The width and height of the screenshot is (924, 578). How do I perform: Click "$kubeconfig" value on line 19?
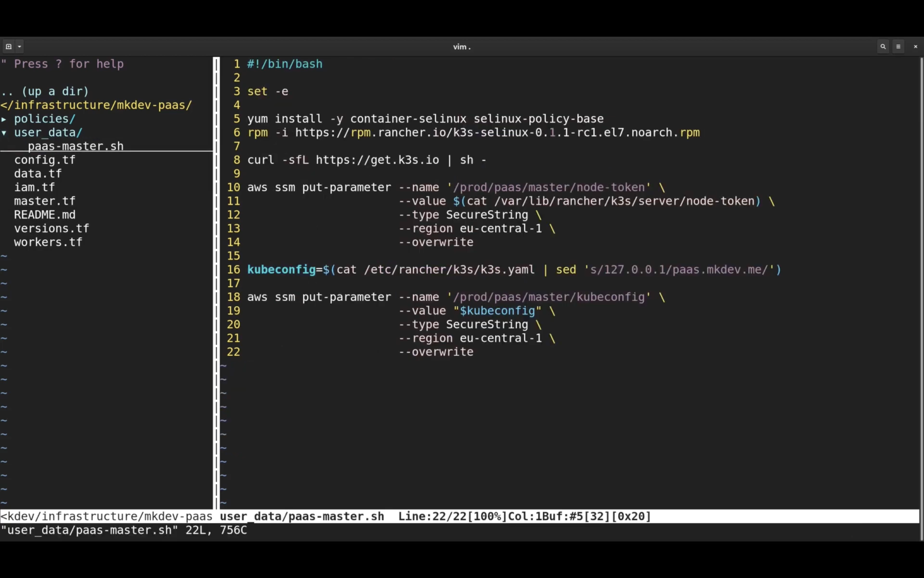click(x=497, y=311)
